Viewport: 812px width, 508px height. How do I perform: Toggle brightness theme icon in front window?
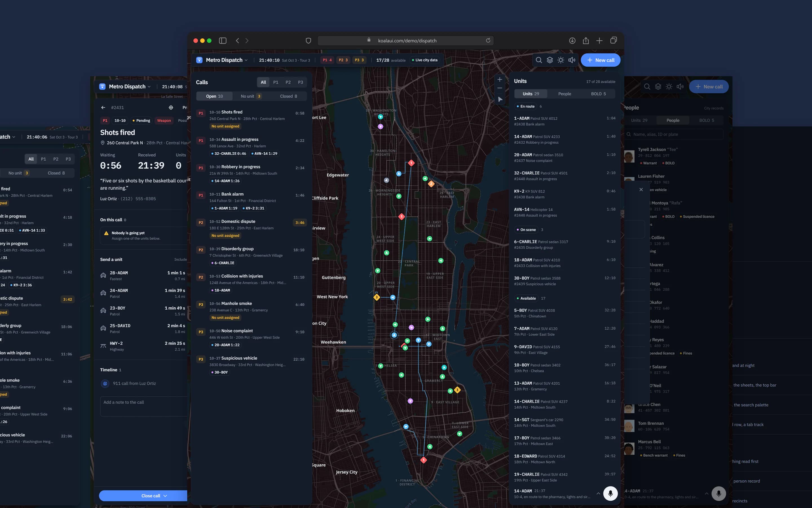(561, 60)
